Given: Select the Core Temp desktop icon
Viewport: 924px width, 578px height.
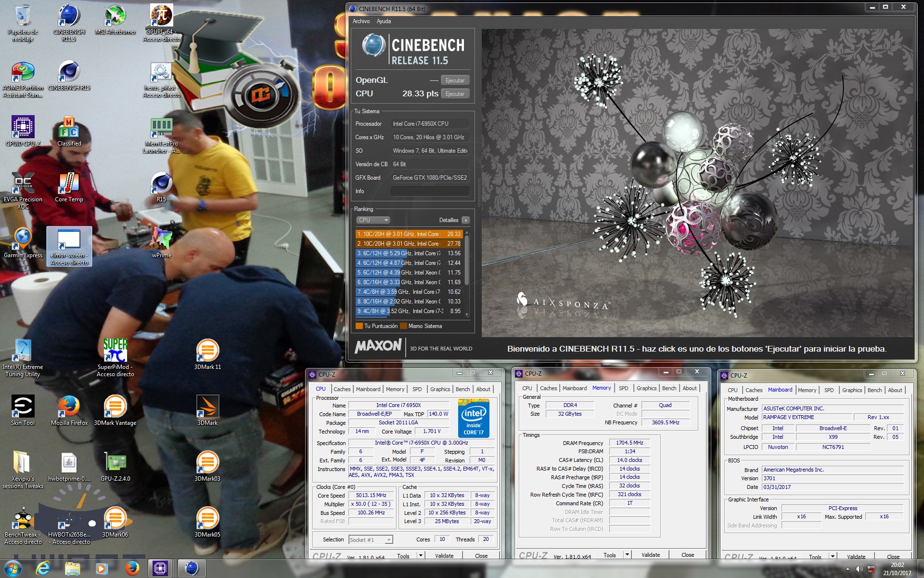Looking at the screenshot, I should (x=69, y=187).
